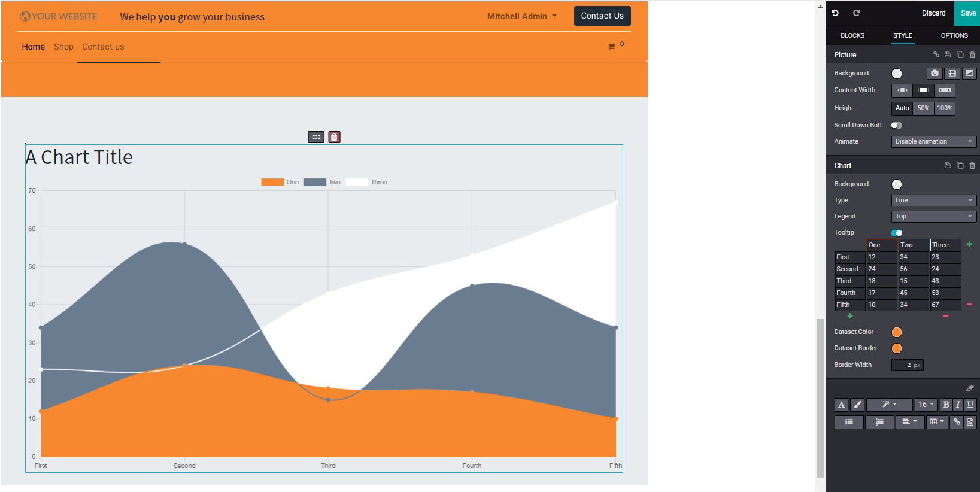The height and width of the screenshot is (492, 980).
Task: Click the redo arrow in the editor header
Action: point(856,13)
